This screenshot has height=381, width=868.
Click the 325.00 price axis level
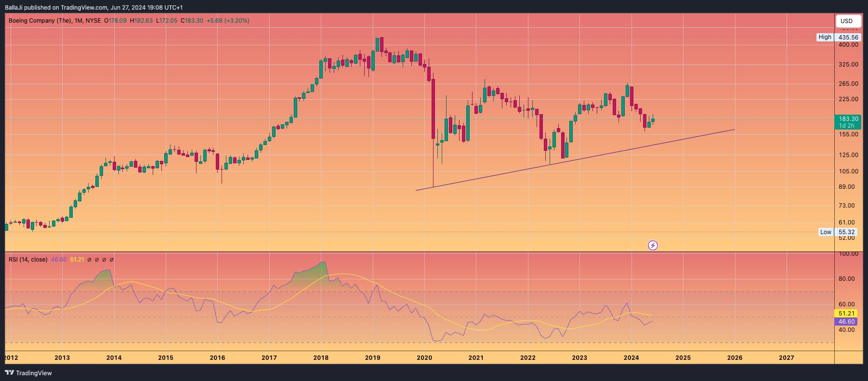coord(848,65)
